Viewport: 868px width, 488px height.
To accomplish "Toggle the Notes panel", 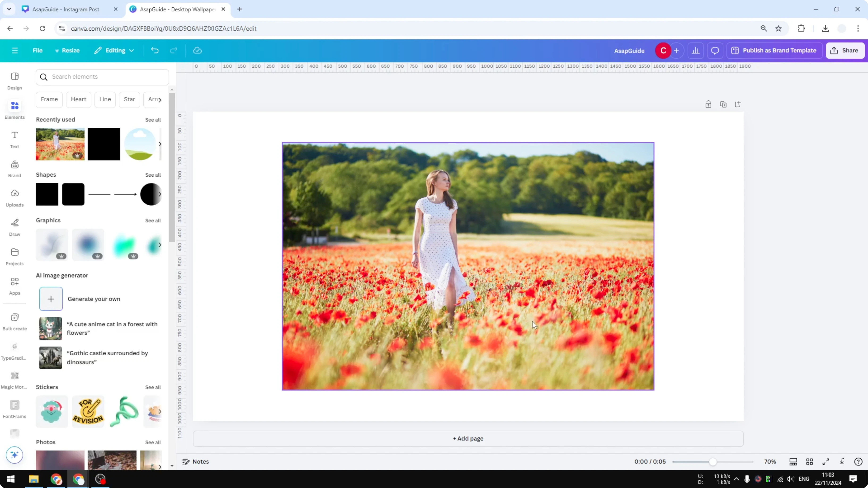I will coord(196,461).
